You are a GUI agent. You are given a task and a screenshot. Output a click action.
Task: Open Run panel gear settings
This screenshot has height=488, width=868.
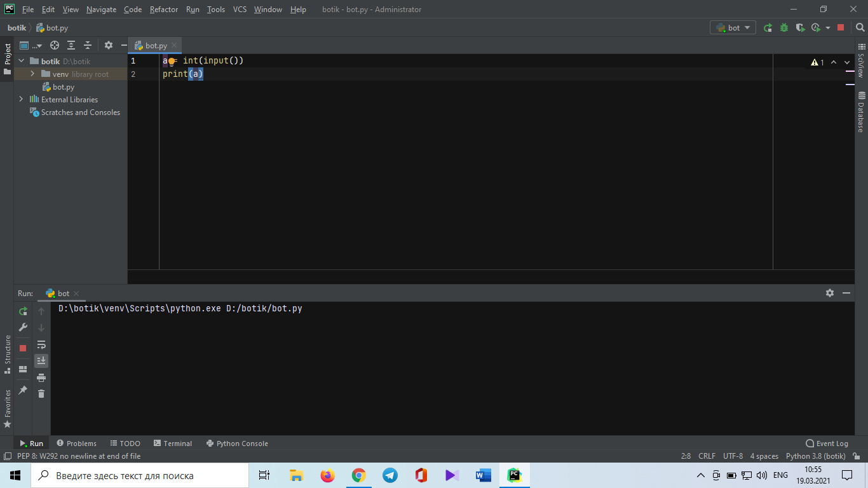[830, 293]
